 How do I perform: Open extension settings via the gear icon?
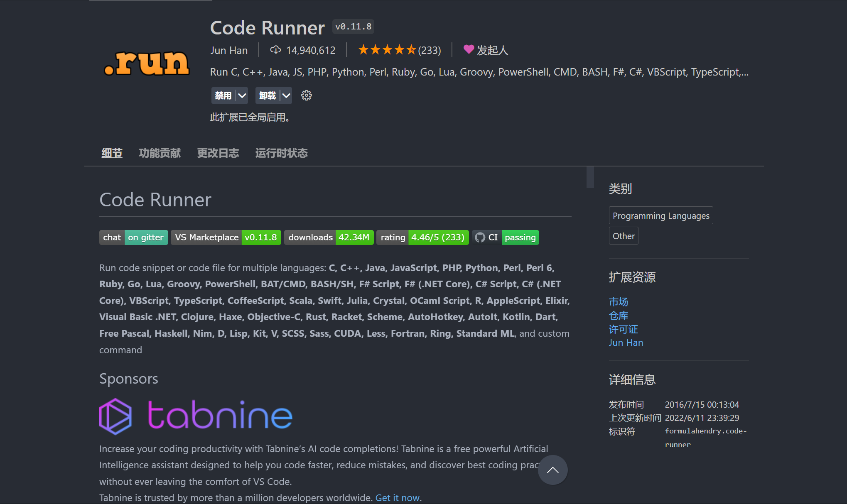pos(306,95)
